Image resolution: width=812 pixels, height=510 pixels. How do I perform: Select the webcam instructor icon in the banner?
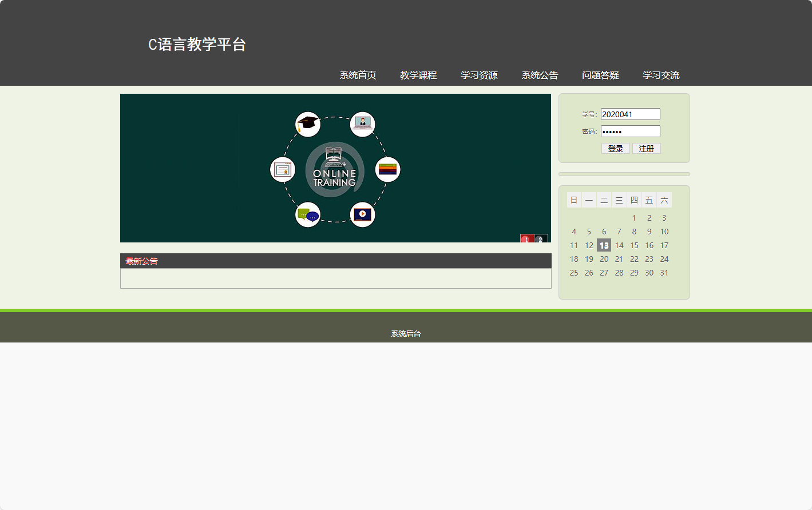pyautogui.click(x=362, y=123)
